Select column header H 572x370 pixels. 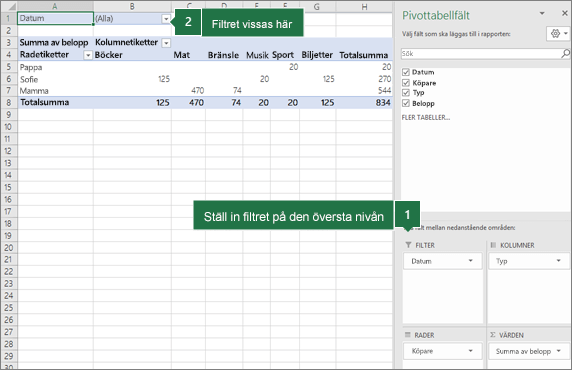coord(364,6)
